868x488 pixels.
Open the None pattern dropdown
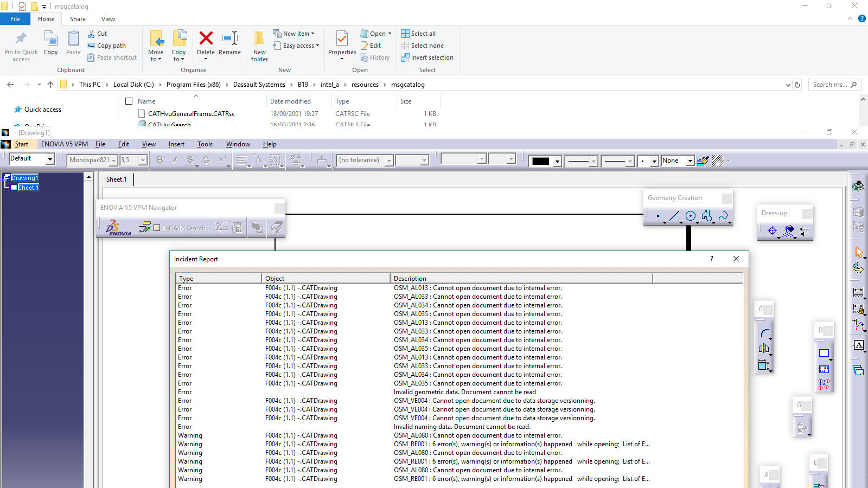[x=690, y=161]
